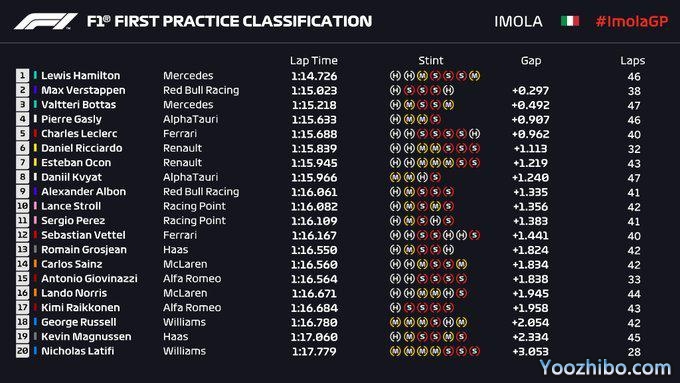The width and height of the screenshot is (680, 383).
Task: Click the Lap Time column header
Action: coord(314,61)
